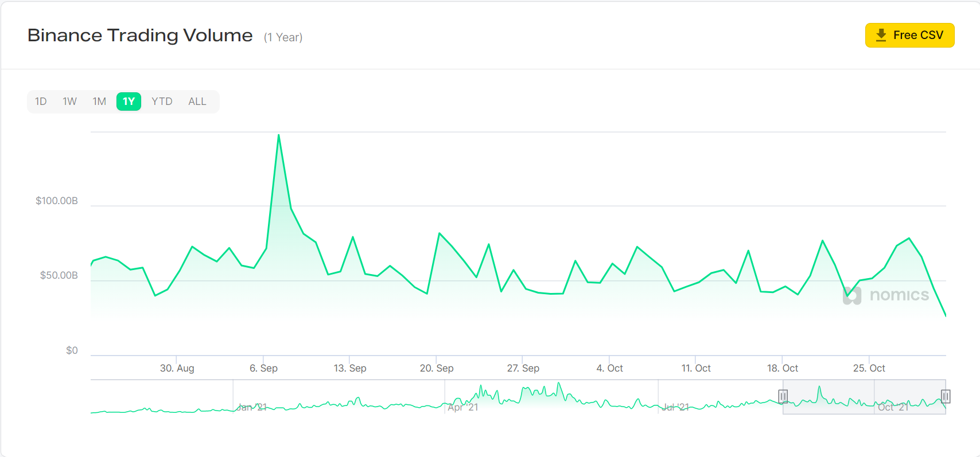Click the $50.00B y-axis label
This screenshot has height=457, width=980.
(x=59, y=275)
